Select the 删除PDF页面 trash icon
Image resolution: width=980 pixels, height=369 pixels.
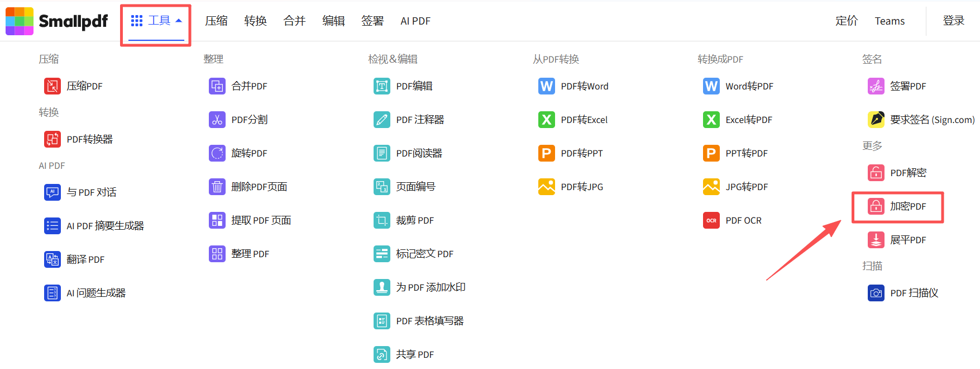[x=217, y=187]
